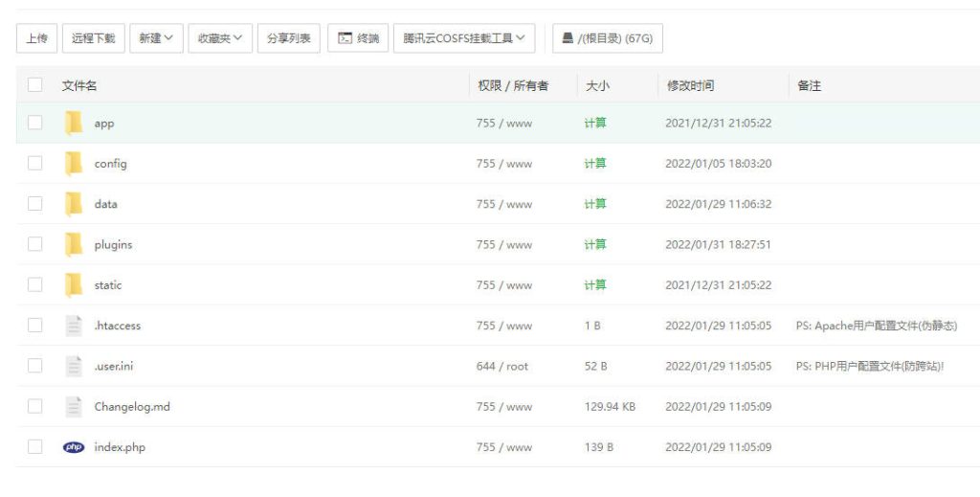Sort by 文件名 column header
980x497 pixels.
pos(79,85)
